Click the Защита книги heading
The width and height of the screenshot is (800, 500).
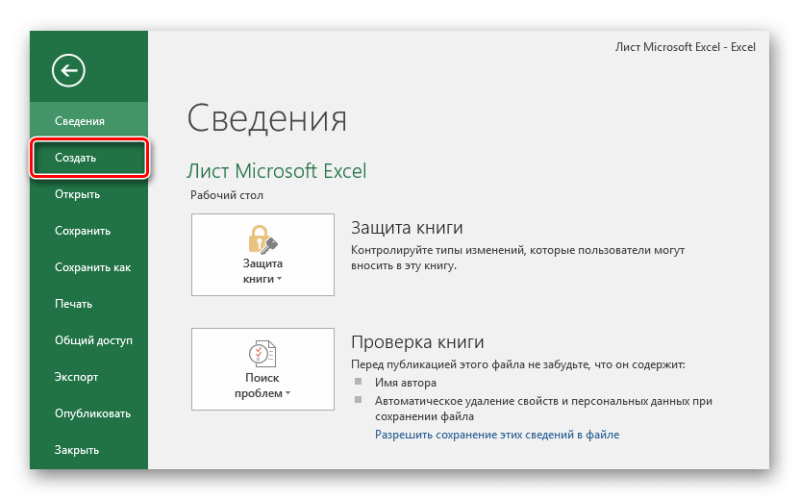click(x=407, y=228)
